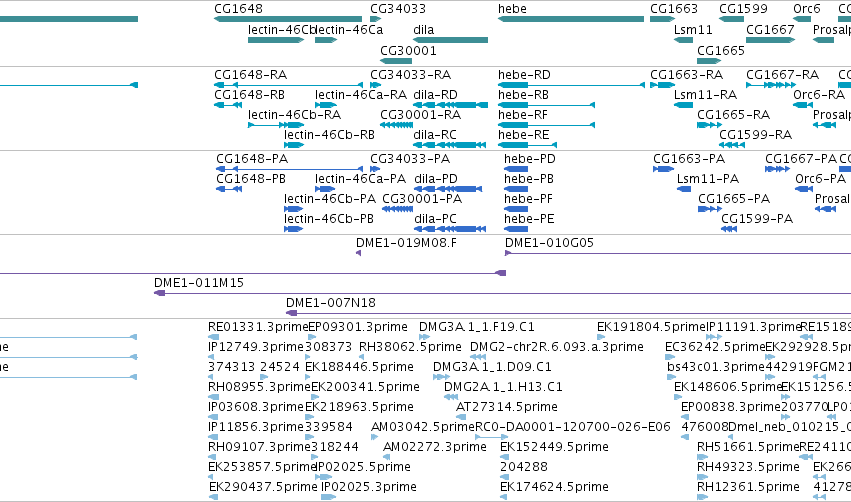This screenshot has height=502, width=851.
Task: Select the CG1648-RA transcript
Action: click(x=288, y=85)
